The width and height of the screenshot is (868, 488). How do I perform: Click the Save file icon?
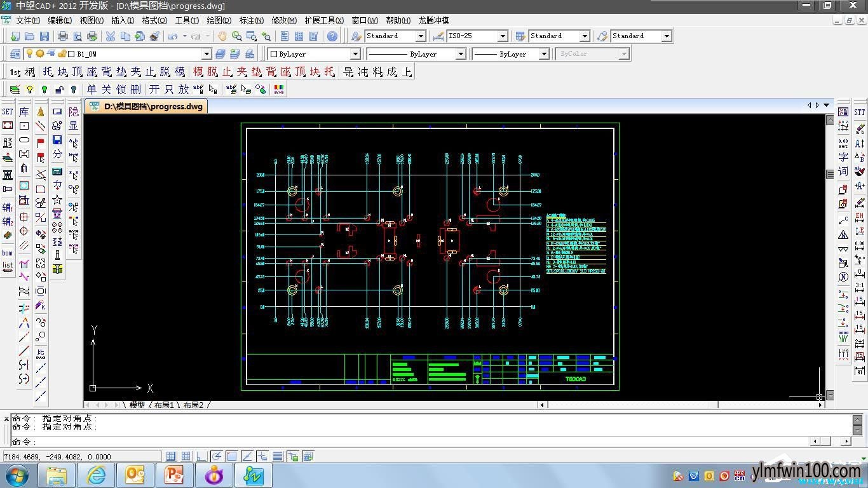pyautogui.click(x=44, y=36)
